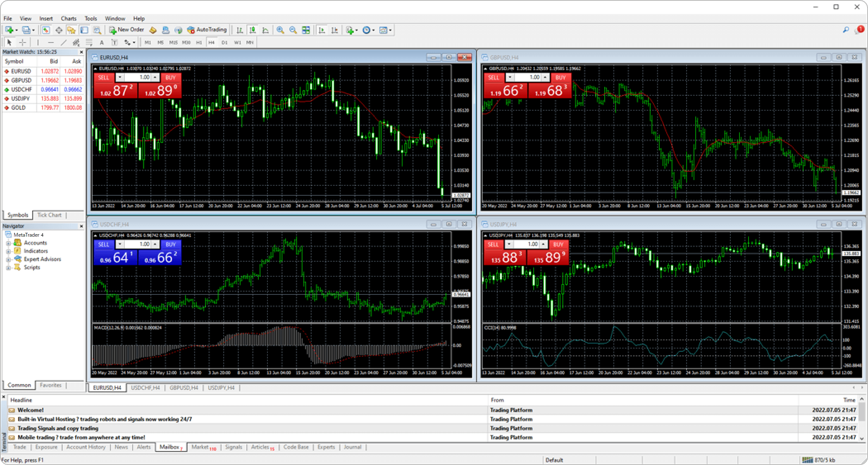Select the GOLD row in Market Watch

(43, 108)
